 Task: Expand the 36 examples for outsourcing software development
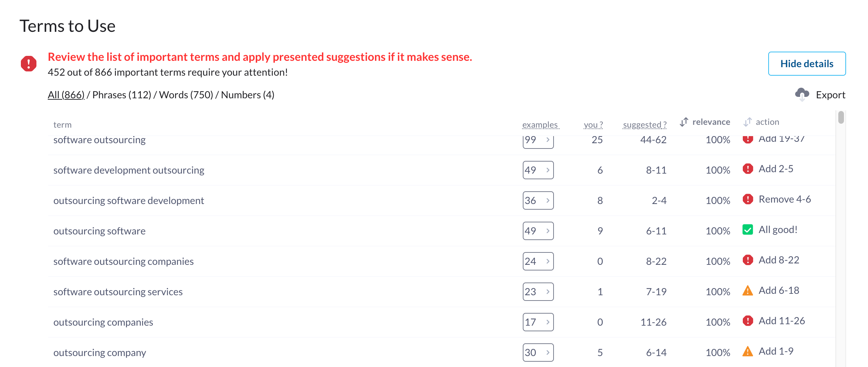(x=538, y=200)
